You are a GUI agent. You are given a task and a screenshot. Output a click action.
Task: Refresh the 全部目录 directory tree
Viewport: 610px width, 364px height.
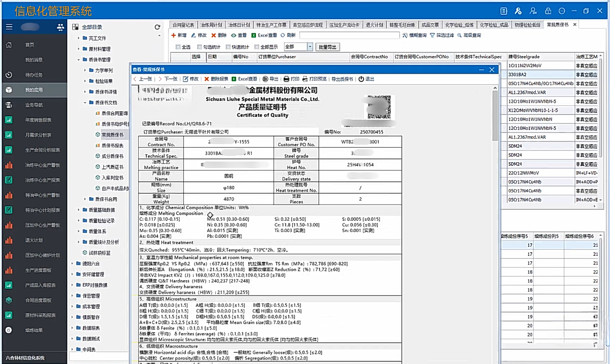pos(157,27)
